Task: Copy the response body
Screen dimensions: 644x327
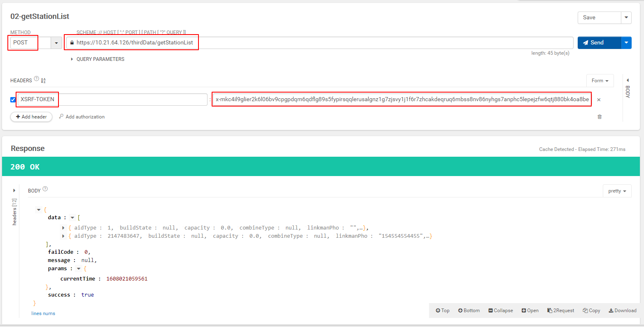Action: click(591, 311)
